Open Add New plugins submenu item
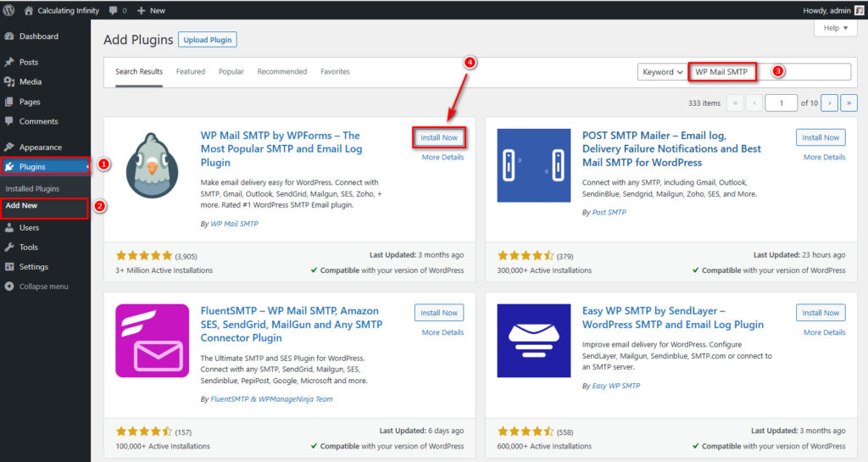The height and width of the screenshot is (462, 868). (21, 205)
